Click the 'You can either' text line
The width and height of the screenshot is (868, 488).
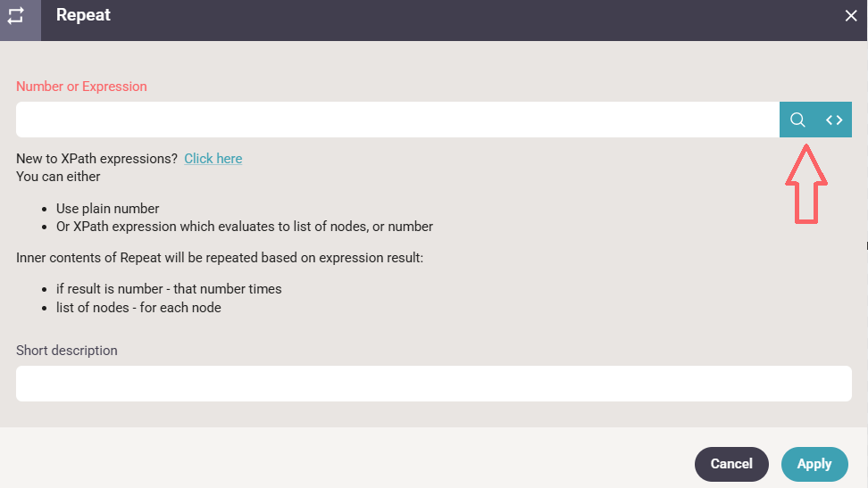pos(58,177)
